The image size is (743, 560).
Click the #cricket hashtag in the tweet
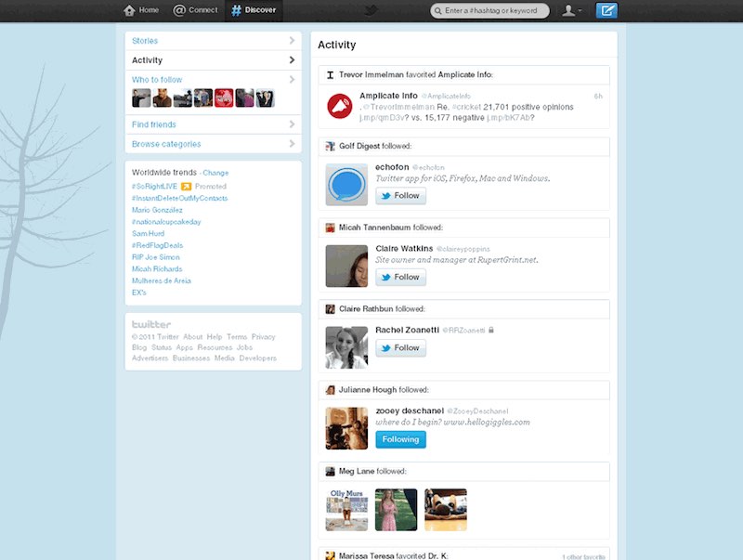pos(467,107)
